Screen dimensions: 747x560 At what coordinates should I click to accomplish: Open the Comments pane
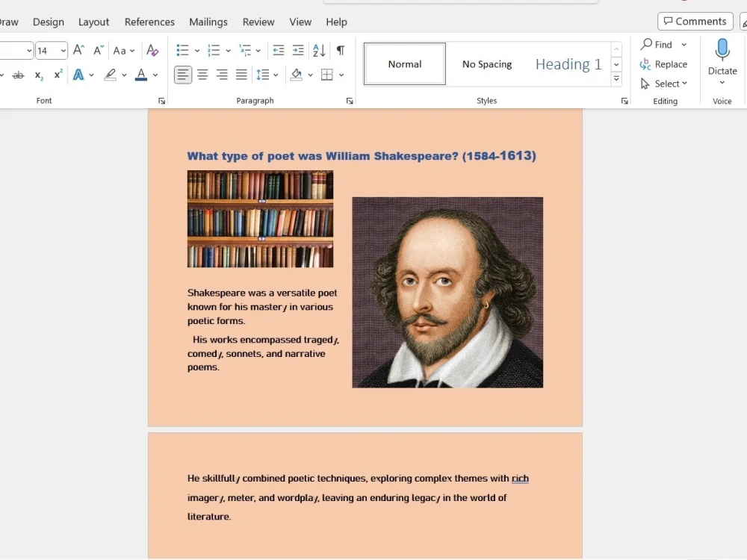695,22
